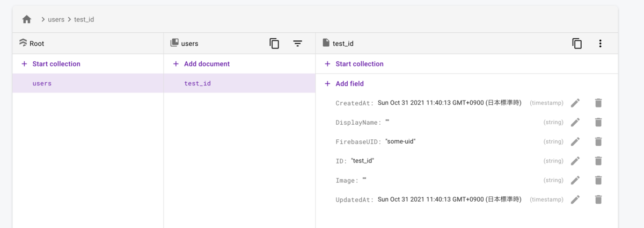Image resolution: width=644 pixels, height=228 pixels.
Task: Copy the users collection path icon
Action: coord(274,44)
